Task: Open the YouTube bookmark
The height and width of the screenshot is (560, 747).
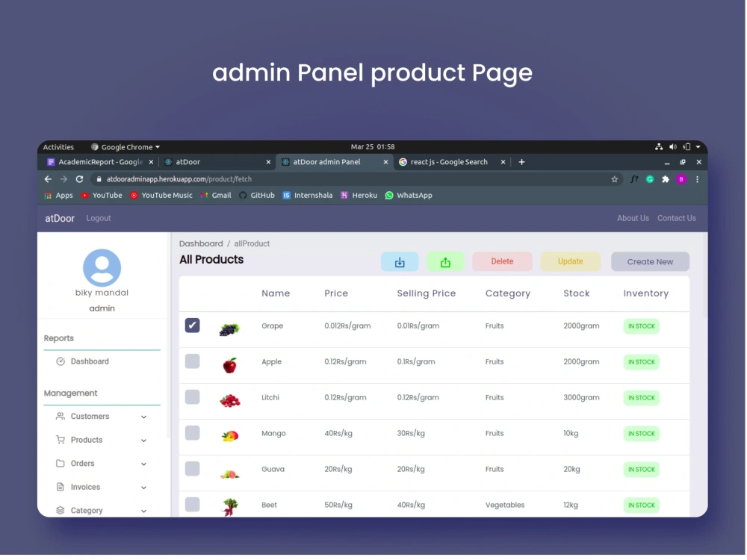Action: click(102, 196)
